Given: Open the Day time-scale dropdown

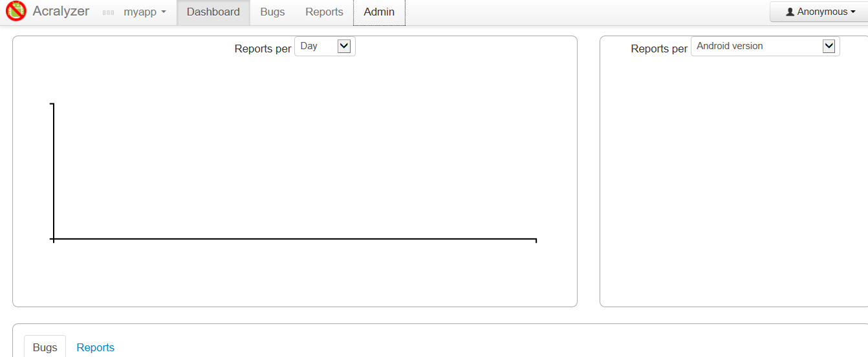Looking at the screenshot, I should click(325, 47).
